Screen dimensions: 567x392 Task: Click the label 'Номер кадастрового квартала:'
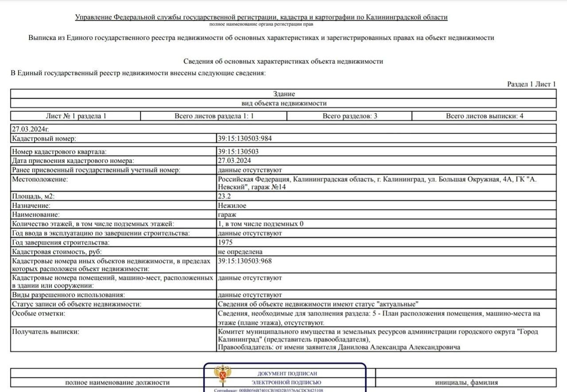pos(59,152)
